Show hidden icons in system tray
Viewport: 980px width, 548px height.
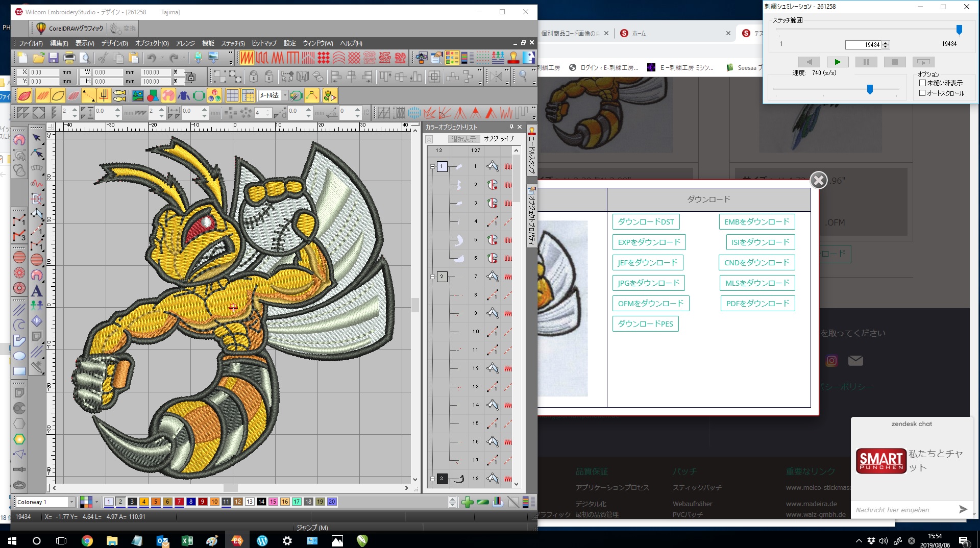click(859, 541)
